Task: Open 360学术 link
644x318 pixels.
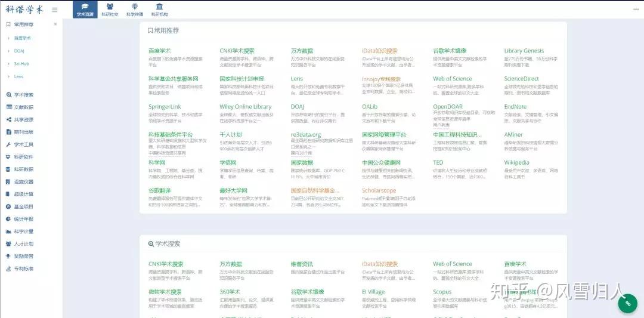Action: click(x=230, y=292)
